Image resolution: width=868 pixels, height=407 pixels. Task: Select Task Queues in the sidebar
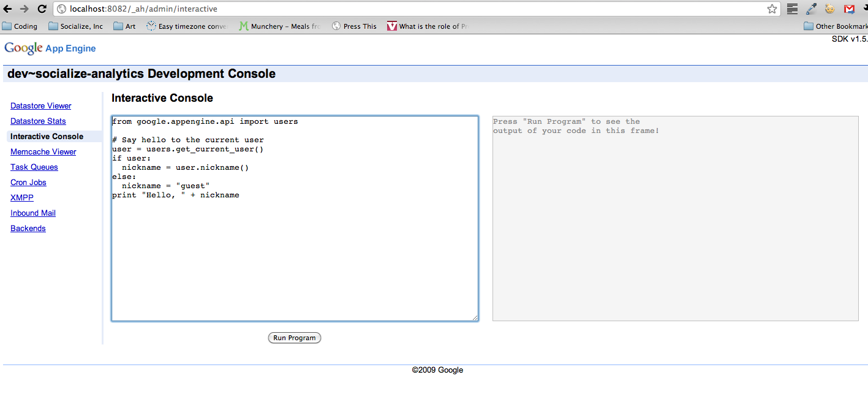34,167
